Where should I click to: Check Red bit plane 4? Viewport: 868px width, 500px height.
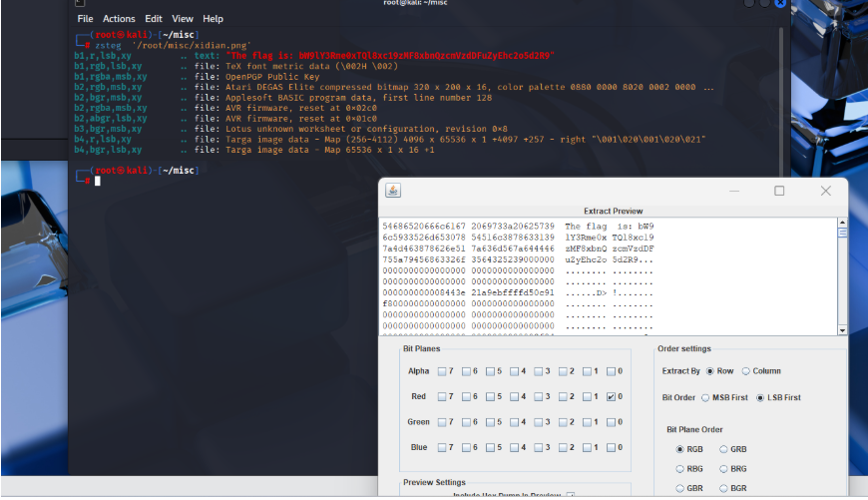514,397
